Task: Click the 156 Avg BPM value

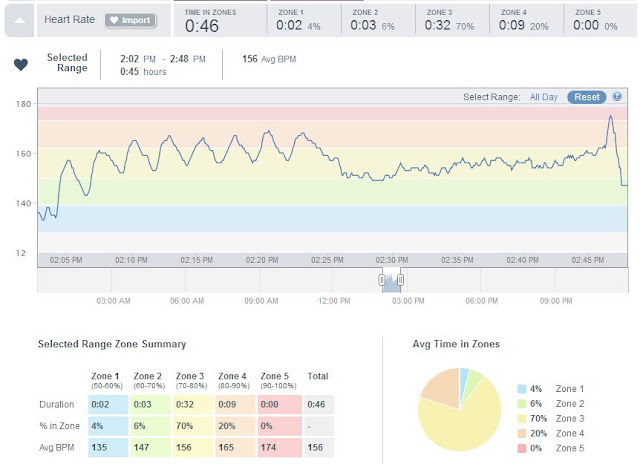Action: (x=269, y=59)
